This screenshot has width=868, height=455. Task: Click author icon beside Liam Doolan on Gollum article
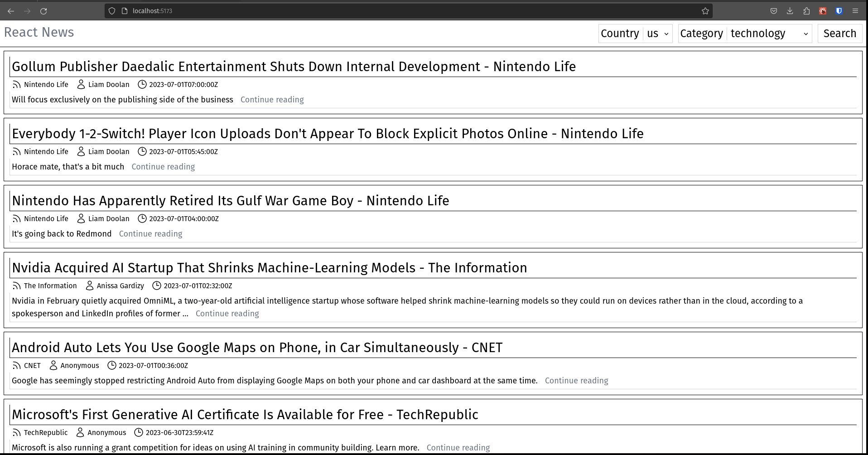pos(81,84)
